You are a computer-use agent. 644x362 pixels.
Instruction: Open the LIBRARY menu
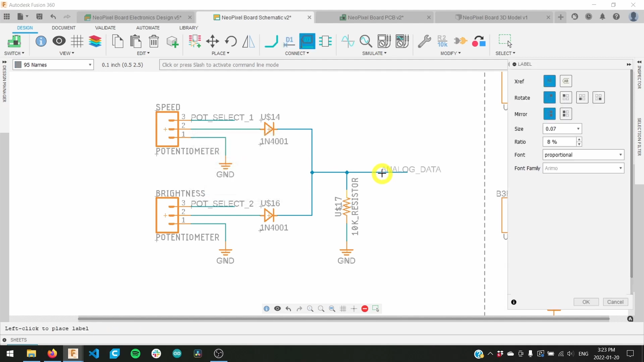[188, 27]
